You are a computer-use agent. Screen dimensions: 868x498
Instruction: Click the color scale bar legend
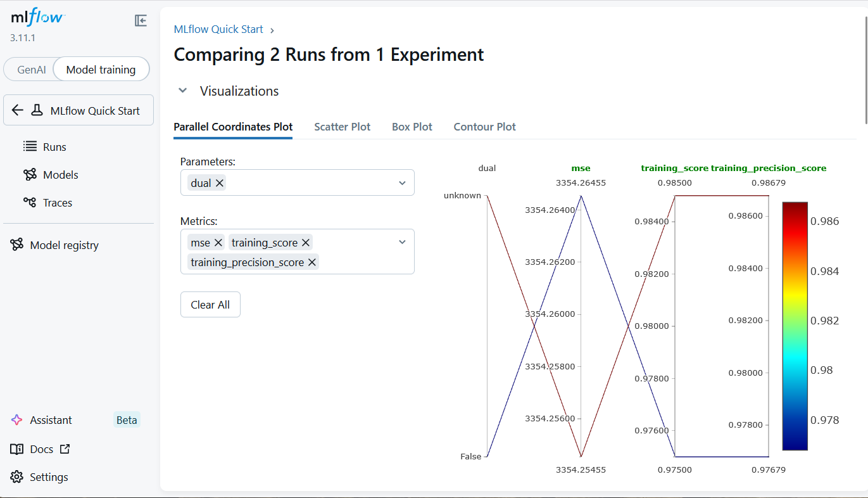[x=795, y=326]
